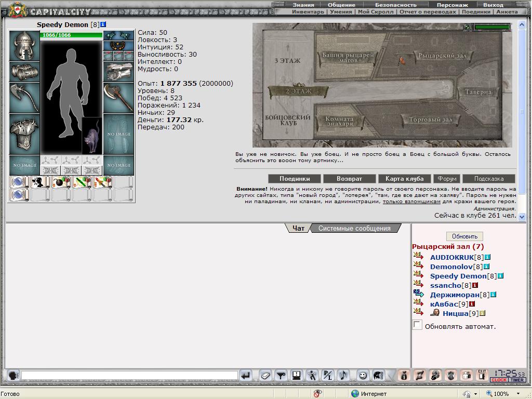Click the Обновить button
The image size is (532, 399).
point(464,236)
